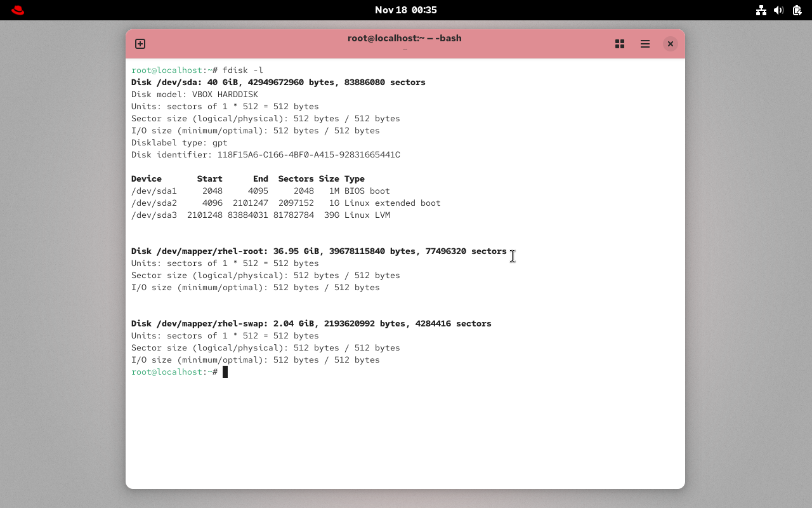Click the root@localhost window title

pos(404,38)
